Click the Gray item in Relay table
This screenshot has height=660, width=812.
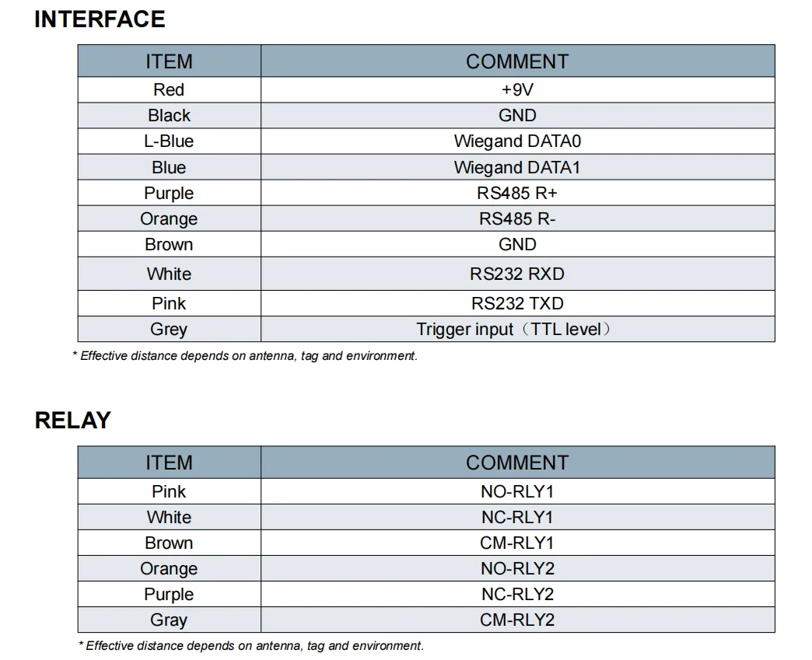click(169, 620)
